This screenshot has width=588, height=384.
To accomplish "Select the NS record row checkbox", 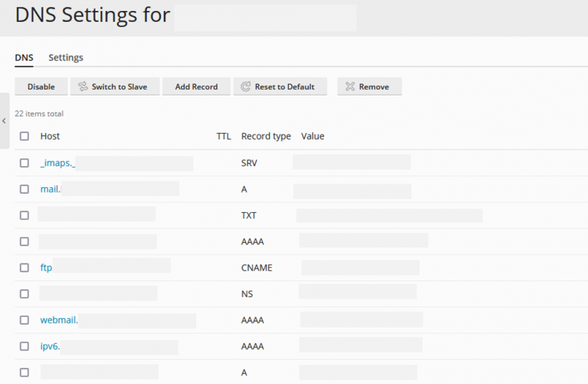I will [24, 294].
